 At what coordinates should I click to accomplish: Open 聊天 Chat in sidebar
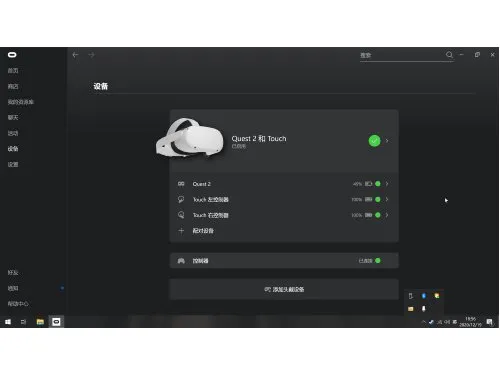[x=13, y=117]
